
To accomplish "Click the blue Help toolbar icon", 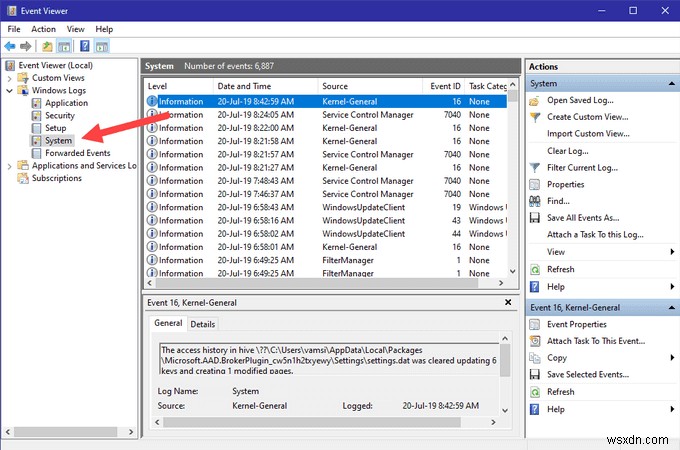I will 85,46.
